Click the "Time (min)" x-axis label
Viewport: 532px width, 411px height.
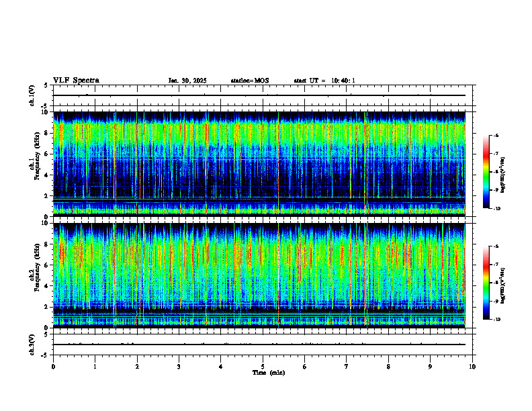point(269,373)
